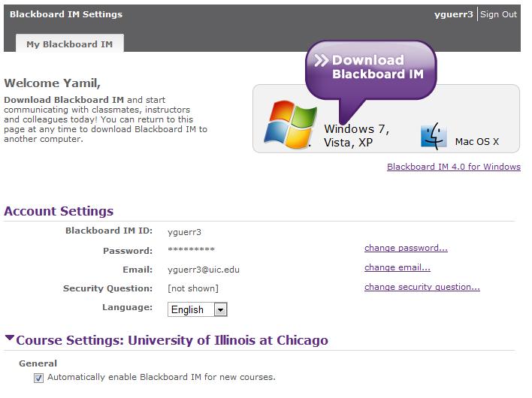Viewport: 532px width, 398px height.
Task: Select Mac OS X label
Action: coord(476,141)
